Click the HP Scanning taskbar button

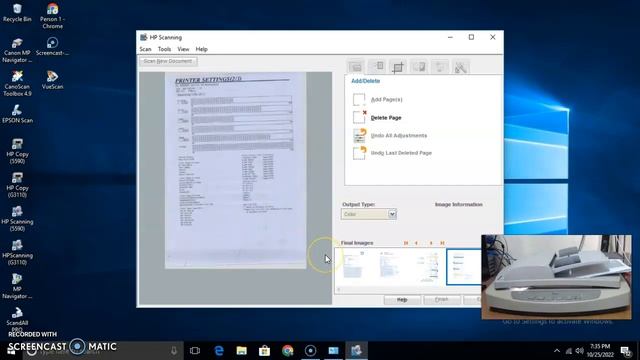pos(356,351)
